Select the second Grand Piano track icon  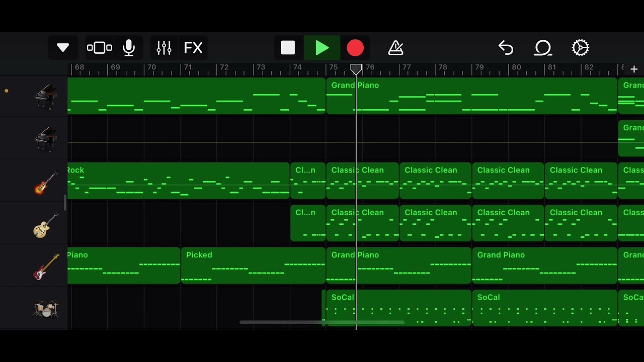[x=46, y=139]
